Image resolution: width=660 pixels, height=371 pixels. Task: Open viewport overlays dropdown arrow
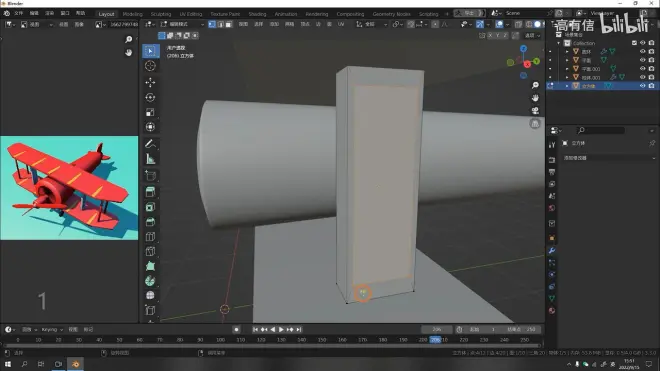(507, 24)
